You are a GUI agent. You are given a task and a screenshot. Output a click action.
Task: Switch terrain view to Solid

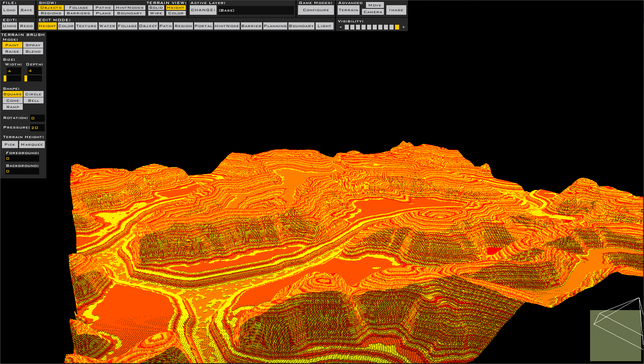tap(156, 8)
